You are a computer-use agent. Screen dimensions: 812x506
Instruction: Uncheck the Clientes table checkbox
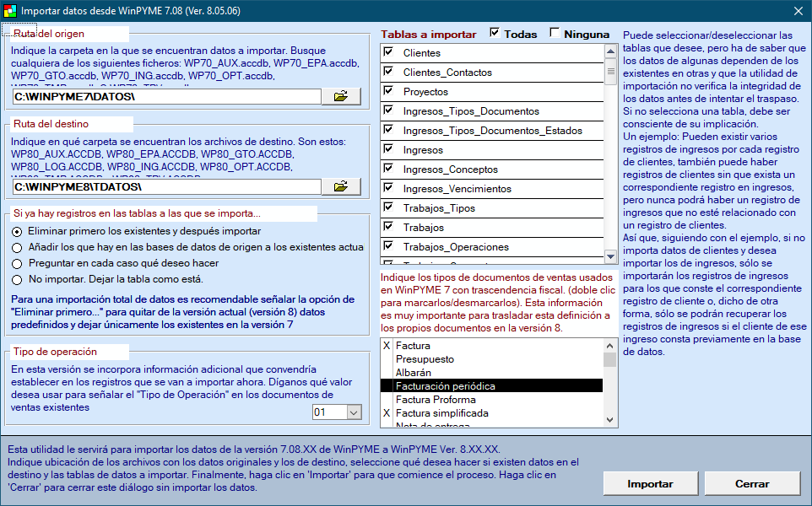[388, 52]
